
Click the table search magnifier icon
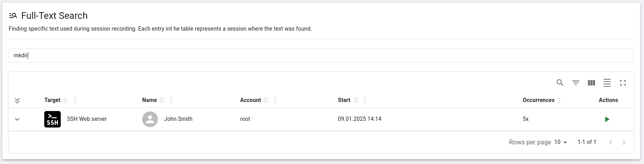tap(560, 83)
